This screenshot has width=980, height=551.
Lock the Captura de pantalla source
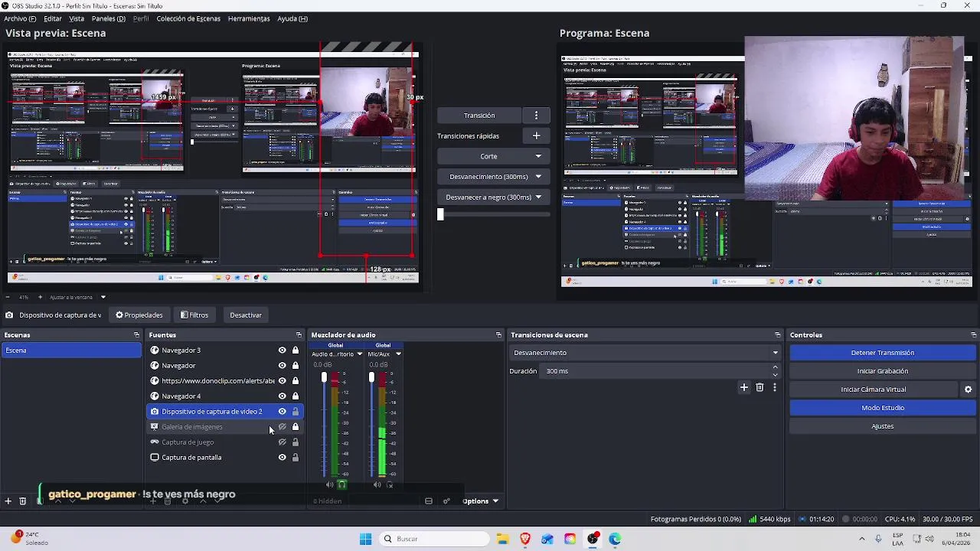tap(295, 458)
